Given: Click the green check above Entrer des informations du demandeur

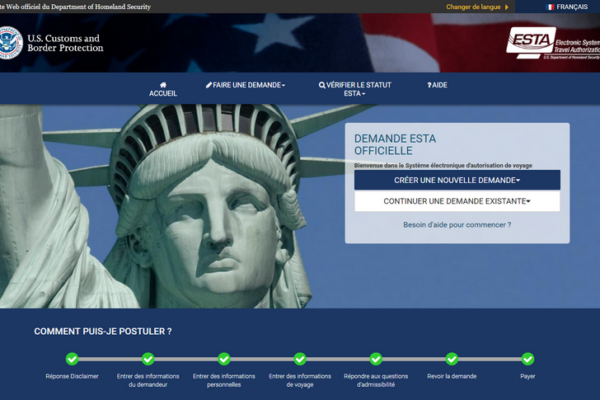Looking at the screenshot, I should click(148, 359).
